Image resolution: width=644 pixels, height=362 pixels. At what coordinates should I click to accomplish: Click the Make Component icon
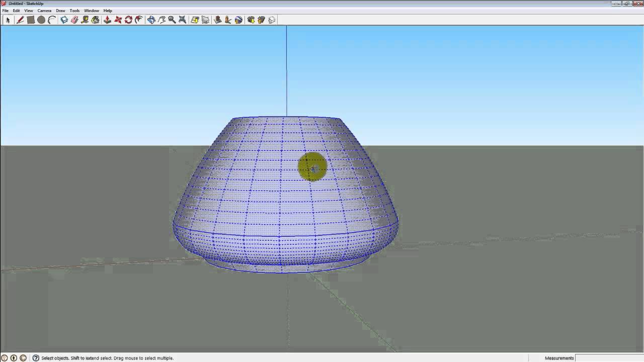(x=63, y=20)
